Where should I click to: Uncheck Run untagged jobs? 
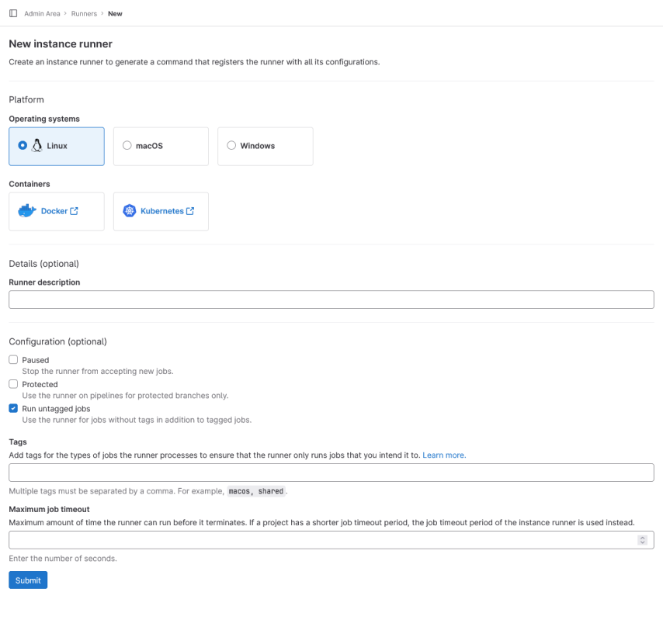point(12,408)
